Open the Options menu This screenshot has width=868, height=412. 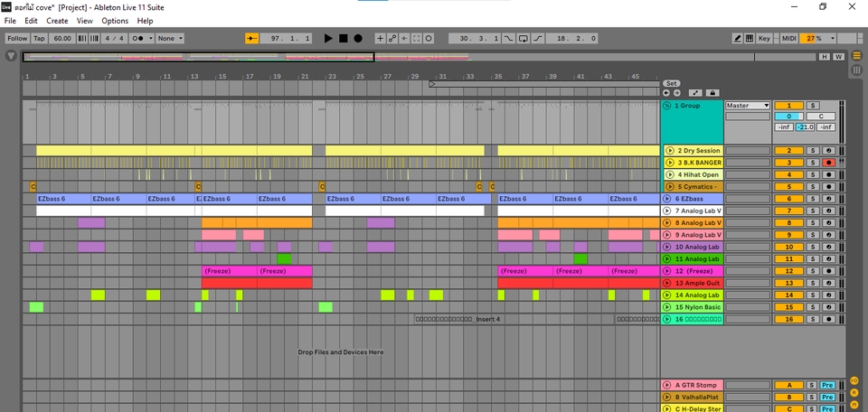115,21
